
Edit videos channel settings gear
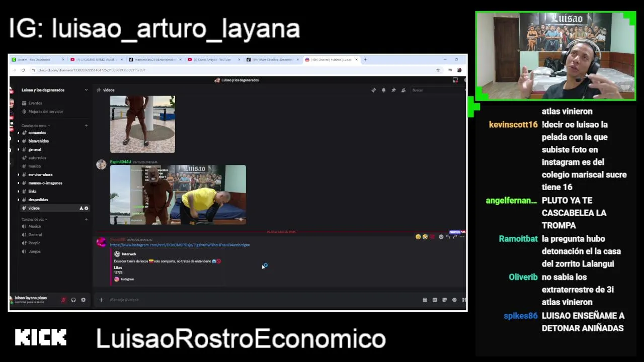click(86, 208)
